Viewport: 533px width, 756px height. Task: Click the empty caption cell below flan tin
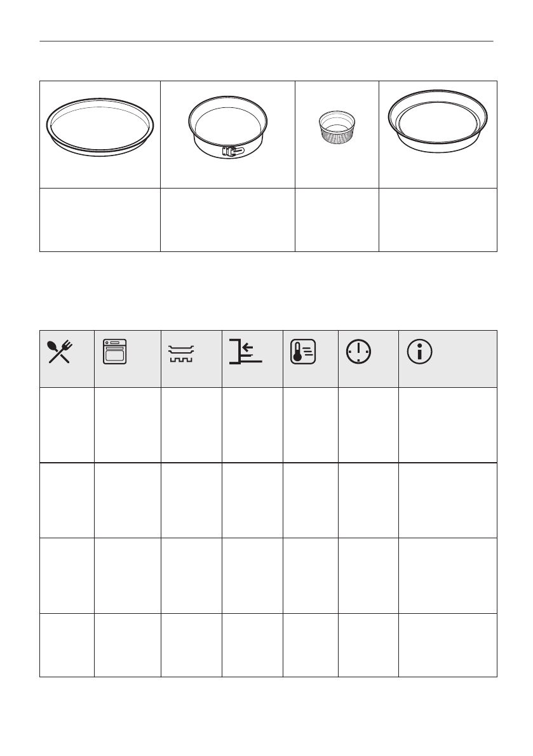pyautogui.click(x=438, y=220)
